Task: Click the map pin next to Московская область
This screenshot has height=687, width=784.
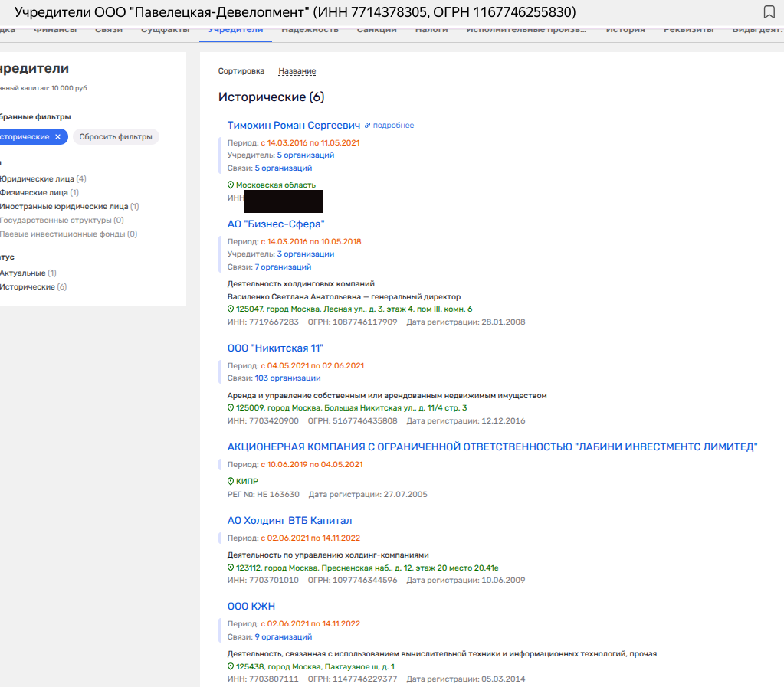Action: coord(231,185)
